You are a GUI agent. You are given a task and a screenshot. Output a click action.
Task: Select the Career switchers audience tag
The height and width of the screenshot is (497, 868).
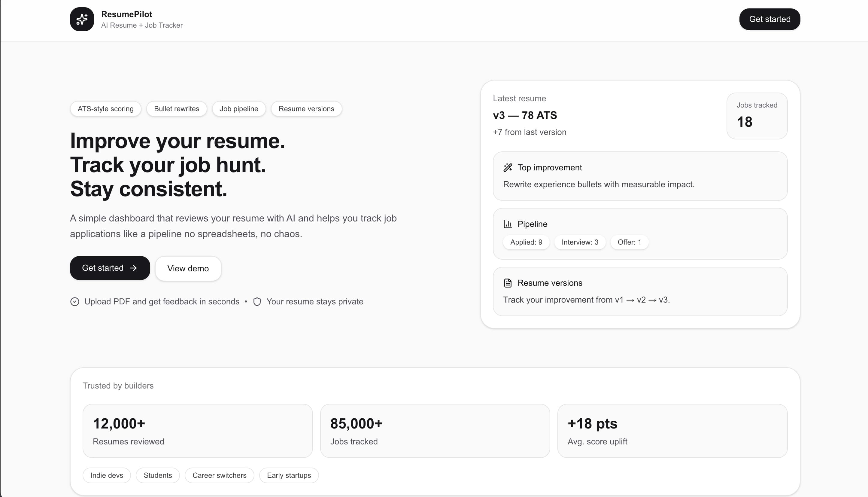tap(219, 475)
